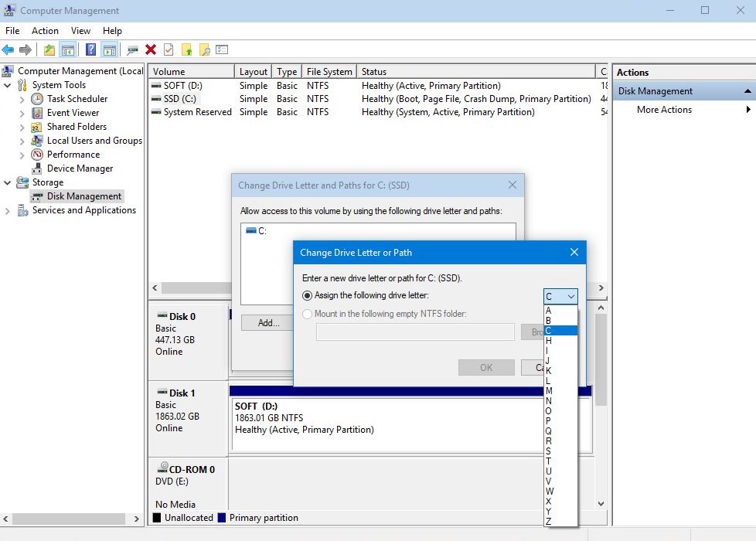Open the View menu

tap(80, 31)
